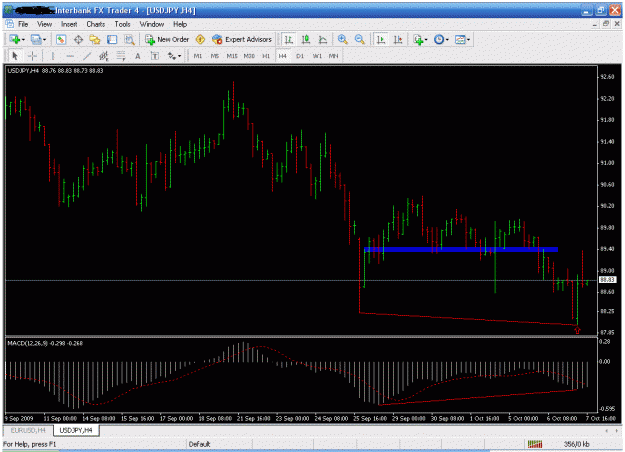Expand the Periodicity dropdown arrow

click(447, 40)
